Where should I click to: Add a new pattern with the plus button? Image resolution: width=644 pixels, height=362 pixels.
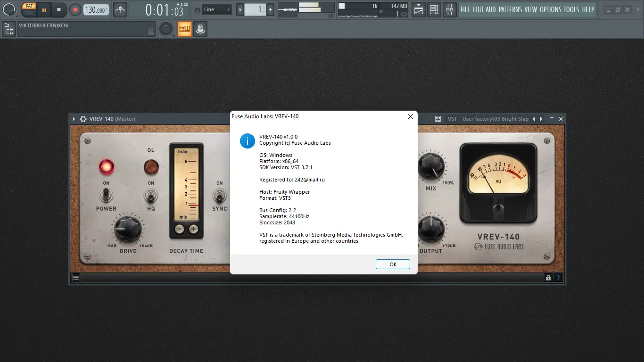tap(270, 9)
